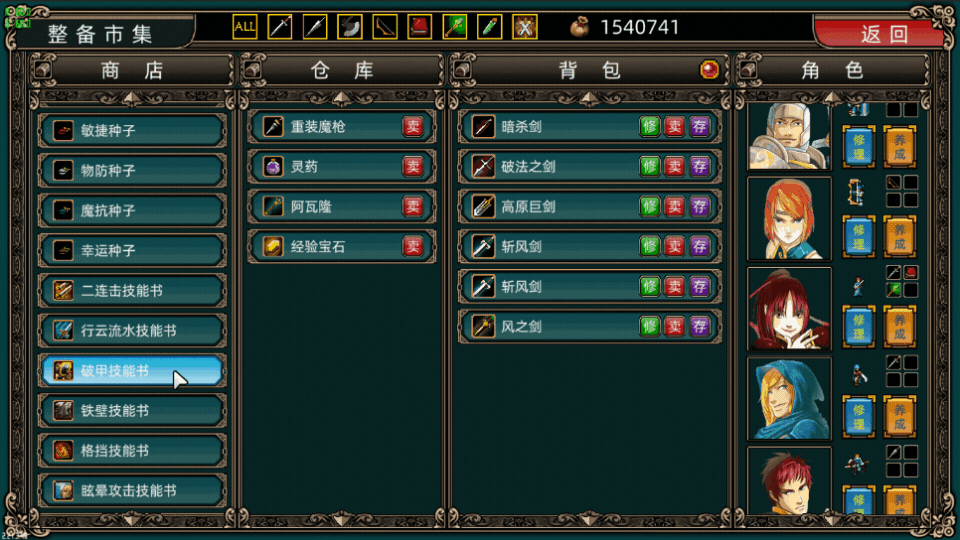Viewport: 960px width, 540px height.
Task: Filter items by sword icon
Action: point(280,27)
